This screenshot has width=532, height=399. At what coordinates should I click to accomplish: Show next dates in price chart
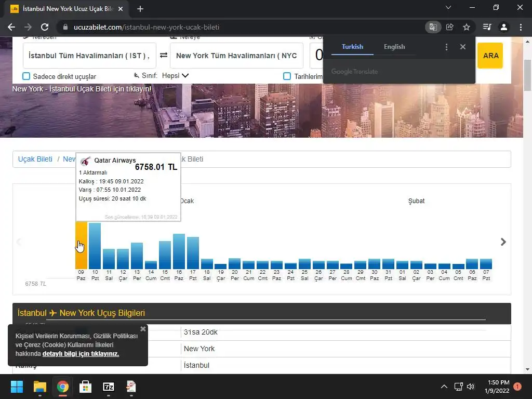(503, 242)
